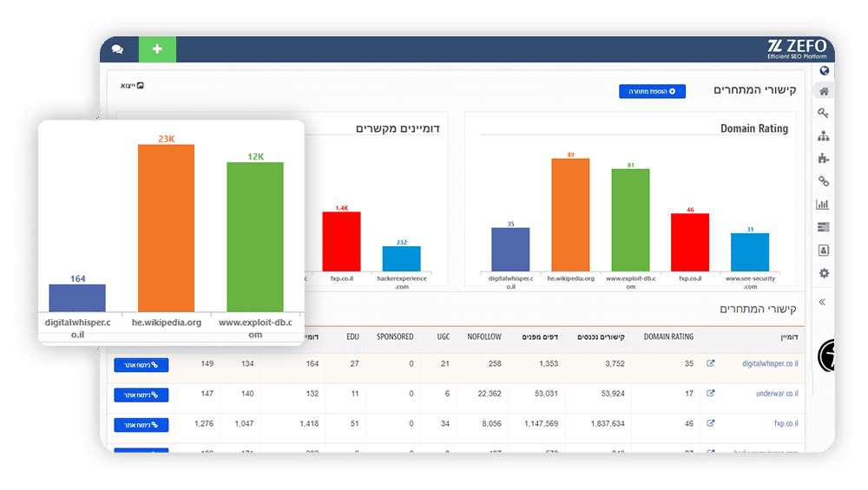This screenshot has width=868, height=490.
Task: Click the 3,752 incoming links cell
Action: point(615,363)
